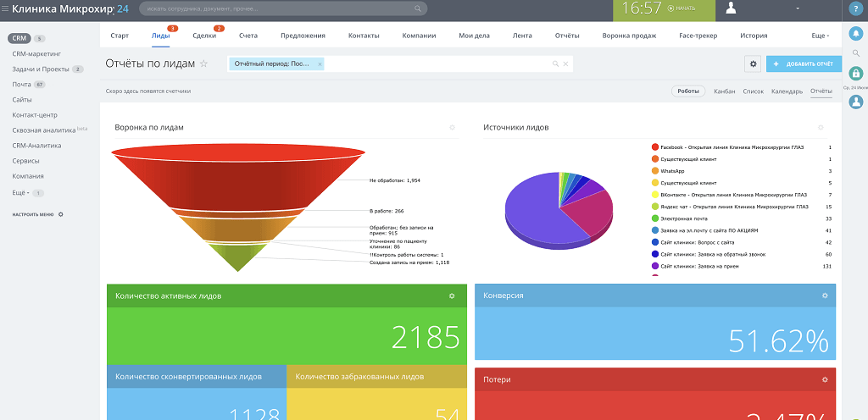Open Задачи и Проекты in sidebar
The height and width of the screenshot is (420, 868).
[41, 69]
